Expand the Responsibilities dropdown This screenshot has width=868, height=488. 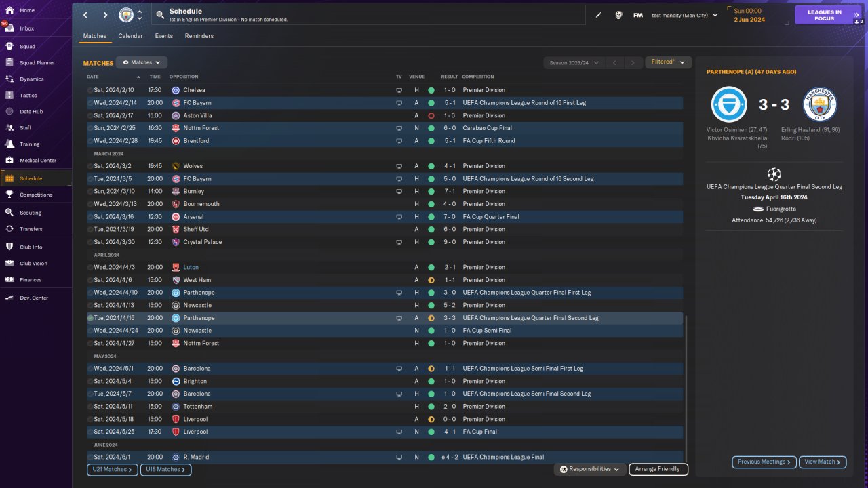pyautogui.click(x=589, y=469)
